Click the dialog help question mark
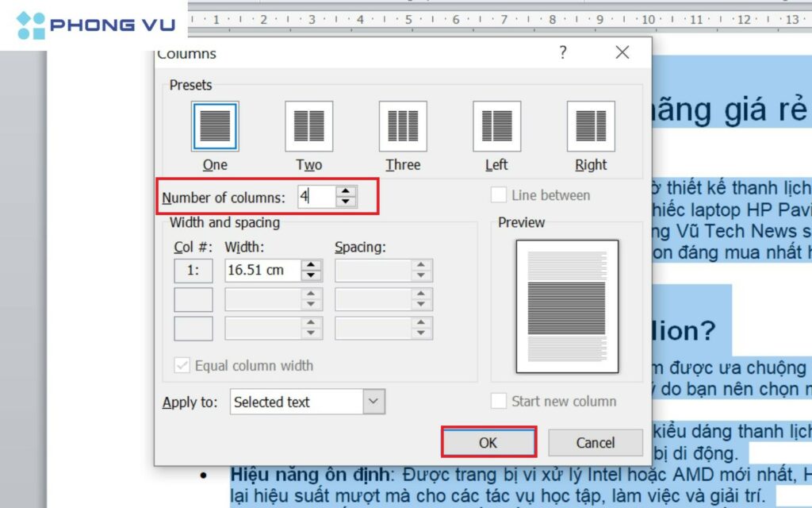This screenshot has width=812, height=508. [x=563, y=52]
